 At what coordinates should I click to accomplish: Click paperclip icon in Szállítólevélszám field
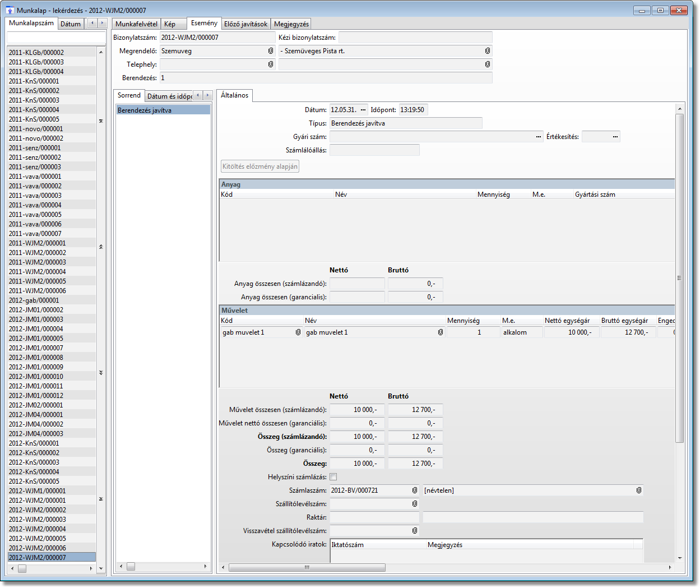pyautogui.click(x=415, y=504)
